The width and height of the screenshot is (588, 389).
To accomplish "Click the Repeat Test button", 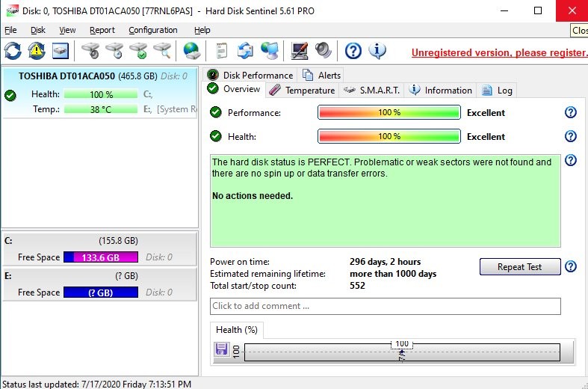I will (520, 266).
